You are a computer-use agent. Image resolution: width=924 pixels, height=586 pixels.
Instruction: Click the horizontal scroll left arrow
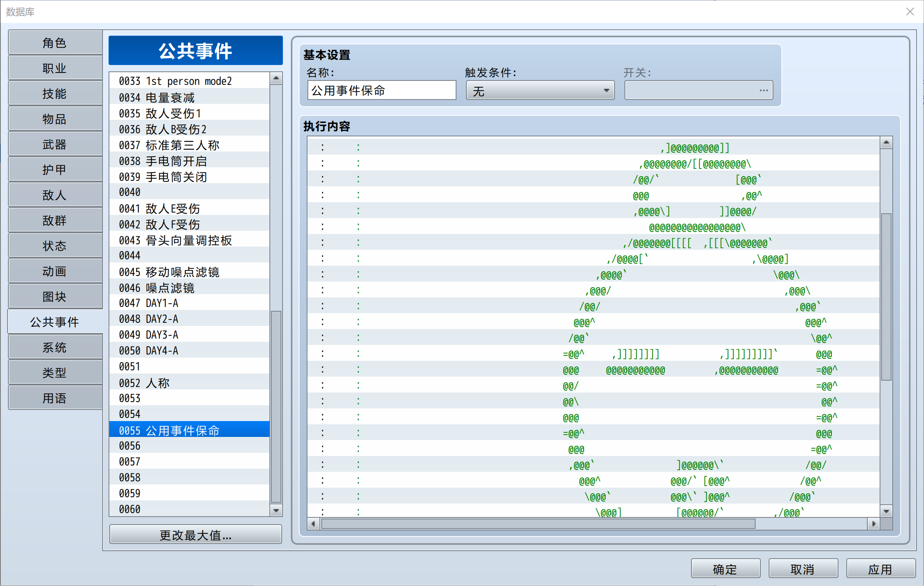click(313, 524)
